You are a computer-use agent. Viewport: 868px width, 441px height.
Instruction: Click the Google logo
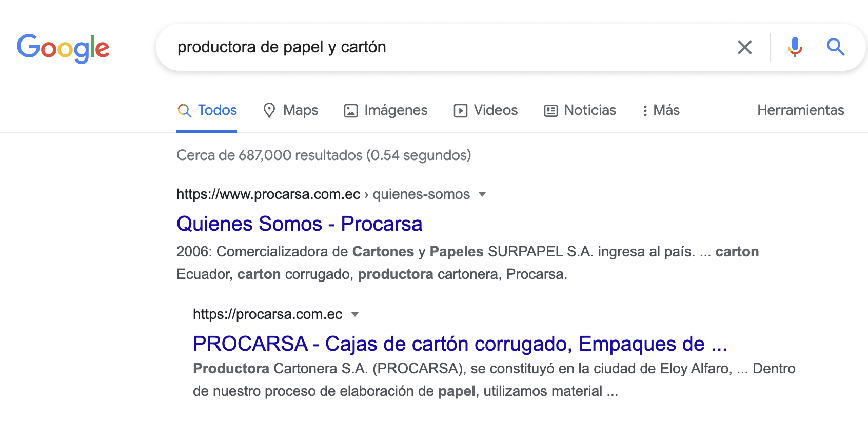point(63,48)
